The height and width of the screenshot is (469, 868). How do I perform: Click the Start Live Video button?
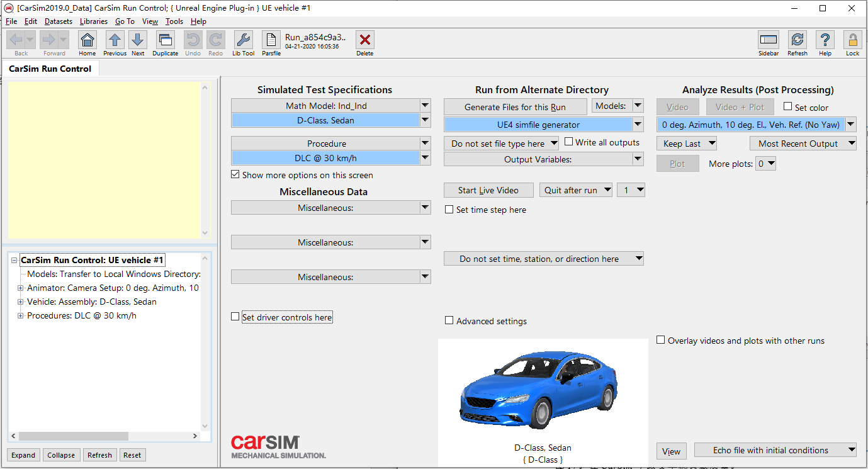coord(488,190)
